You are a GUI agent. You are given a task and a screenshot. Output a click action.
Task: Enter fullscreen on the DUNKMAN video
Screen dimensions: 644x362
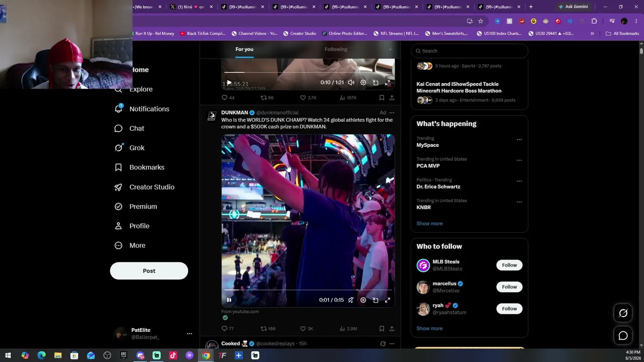(x=387, y=300)
